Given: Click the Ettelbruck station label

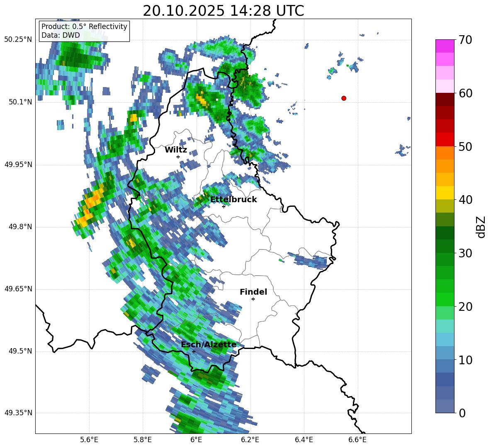Looking at the screenshot, I should pyautogui.click(x=233, y=200).
